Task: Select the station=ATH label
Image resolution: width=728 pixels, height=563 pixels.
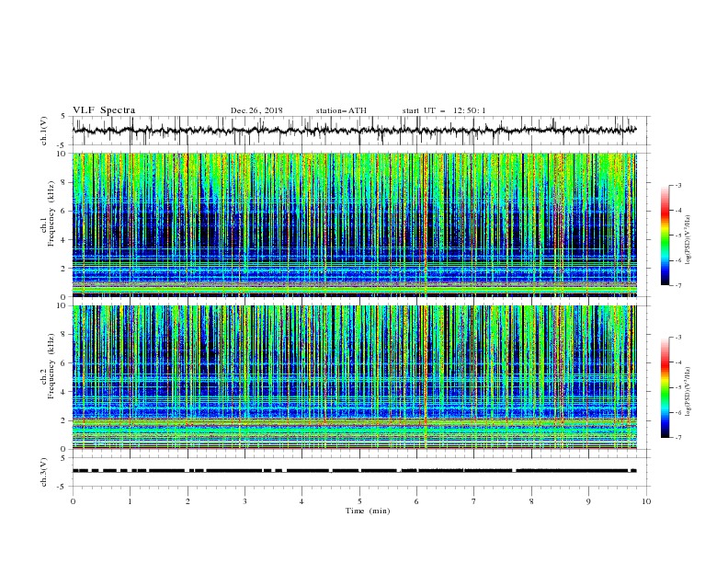Action: click(341, 110)
